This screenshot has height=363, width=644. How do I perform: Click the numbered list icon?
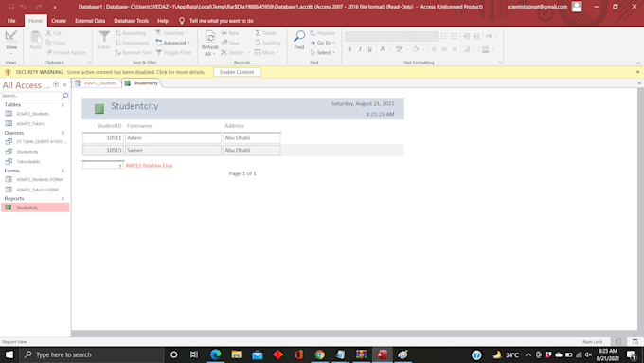(455, 36)
